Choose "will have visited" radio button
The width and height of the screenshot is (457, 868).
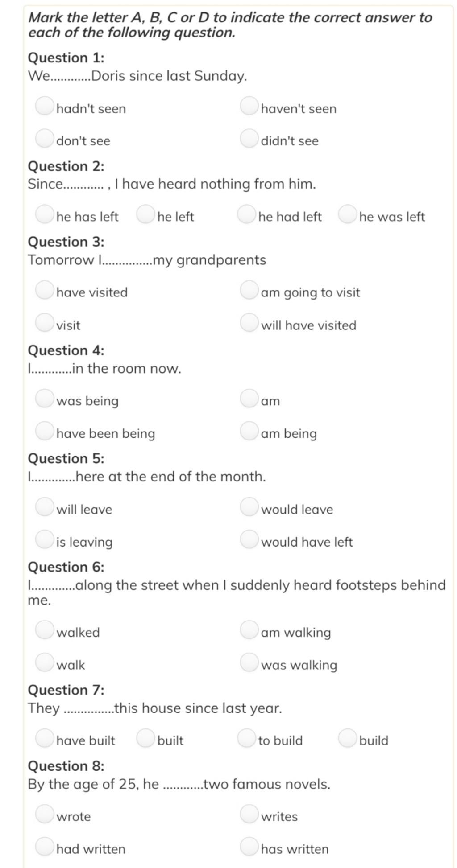pos(249,322)
